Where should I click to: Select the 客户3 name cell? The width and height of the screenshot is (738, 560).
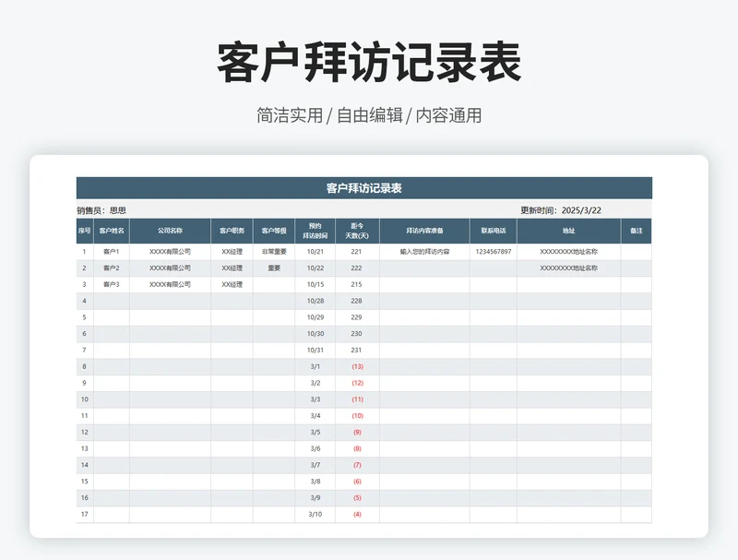[112, 285]
